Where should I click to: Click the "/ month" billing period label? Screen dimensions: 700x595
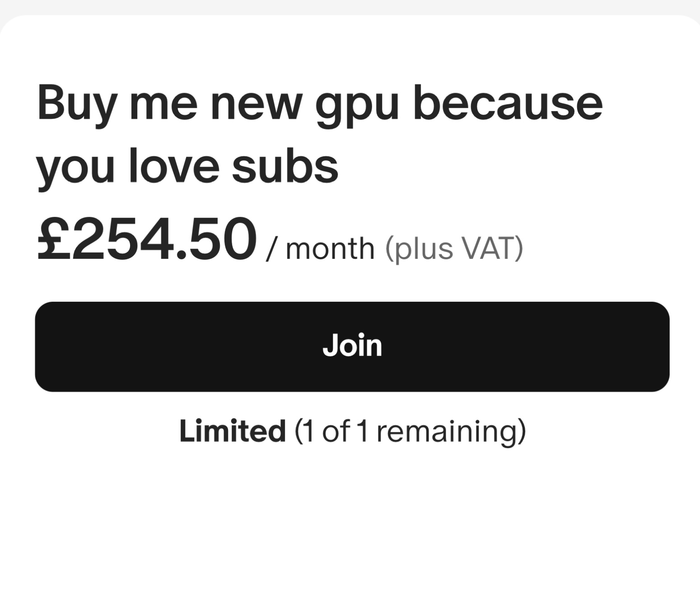[321, 248]
